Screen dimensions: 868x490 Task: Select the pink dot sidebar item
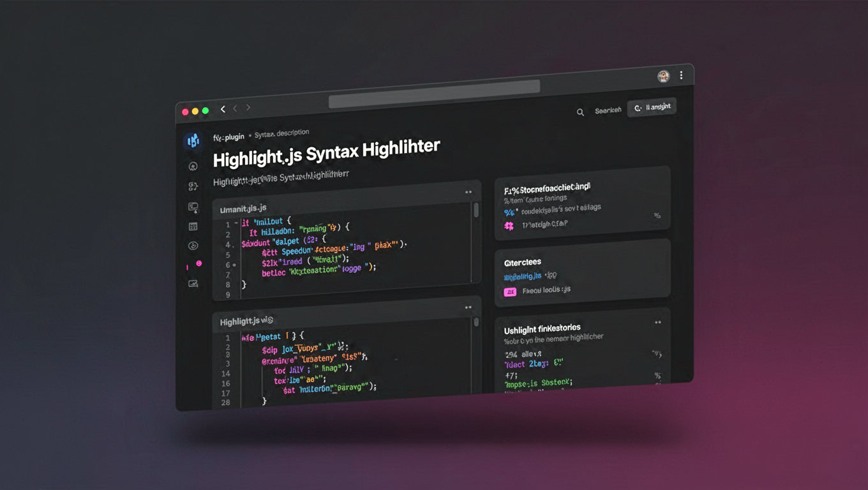tap(198, 264)
